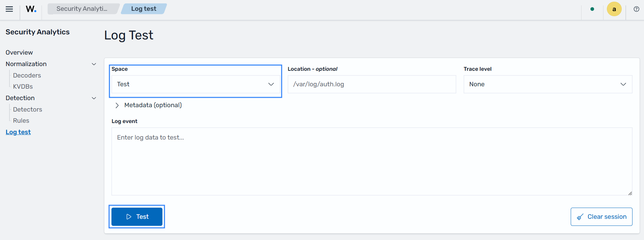This screenshot has width=644, height=240.
Task: Collapse the Normalization section chevron
Action: 94,64
